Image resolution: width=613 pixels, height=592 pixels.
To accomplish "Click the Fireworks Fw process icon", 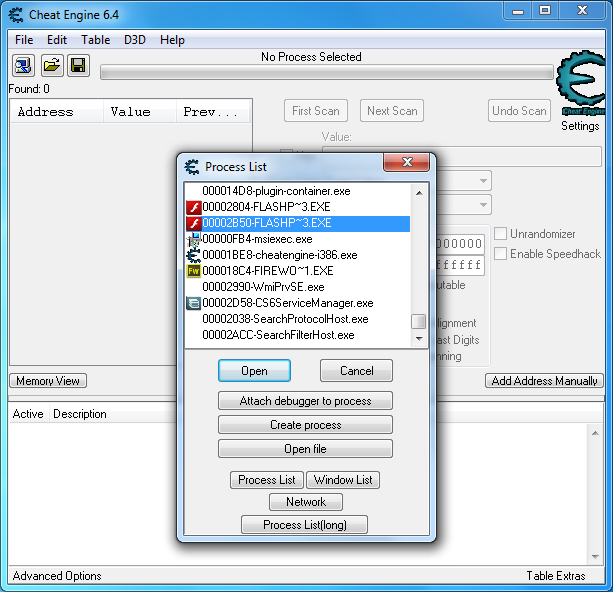I will click(194, 271).
